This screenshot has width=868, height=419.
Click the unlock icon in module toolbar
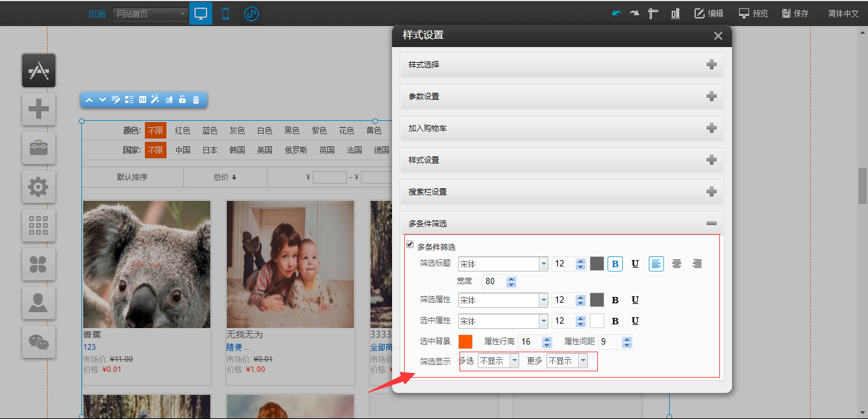click(x=182, y=100)
